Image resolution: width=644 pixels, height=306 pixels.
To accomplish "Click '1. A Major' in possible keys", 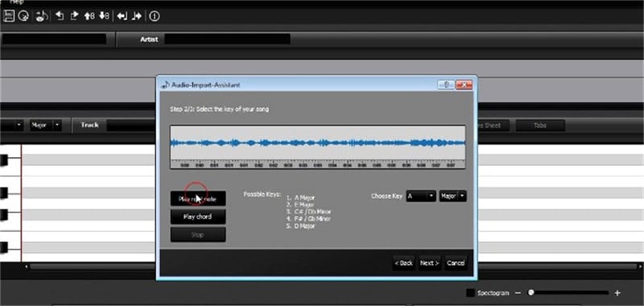I will click(x=300, y=197).
